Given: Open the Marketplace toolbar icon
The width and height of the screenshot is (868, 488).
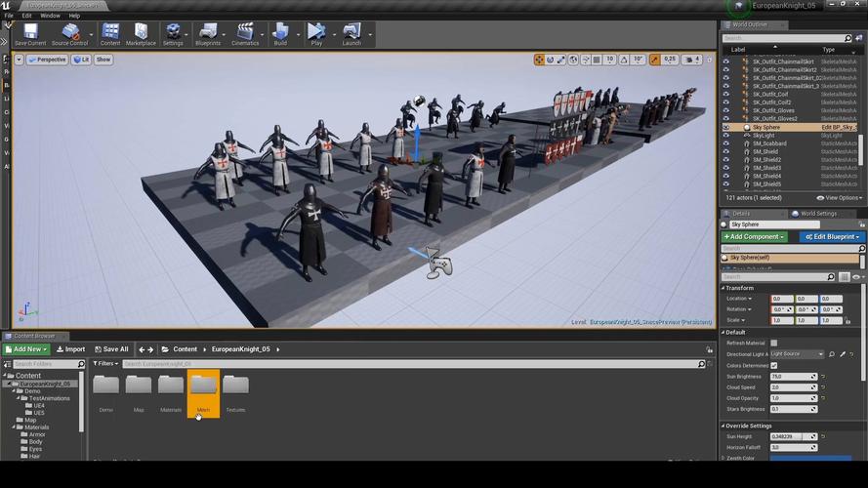Looking at the screenshot, I should [141, 34].
